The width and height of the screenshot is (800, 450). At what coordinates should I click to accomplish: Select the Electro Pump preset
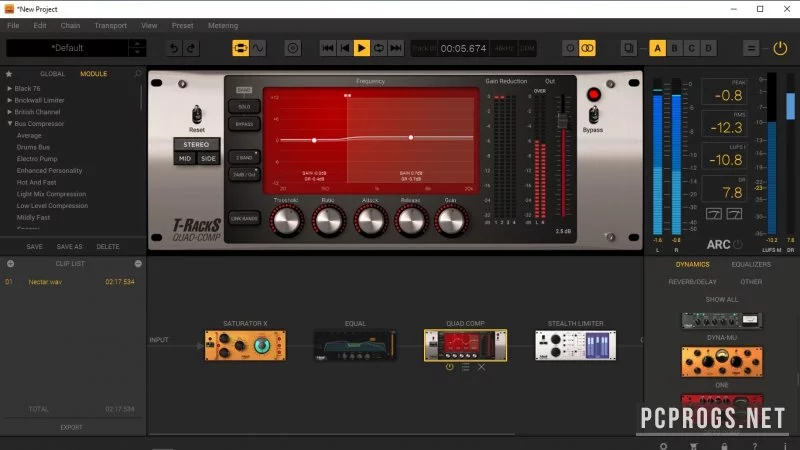click(37, 159)
